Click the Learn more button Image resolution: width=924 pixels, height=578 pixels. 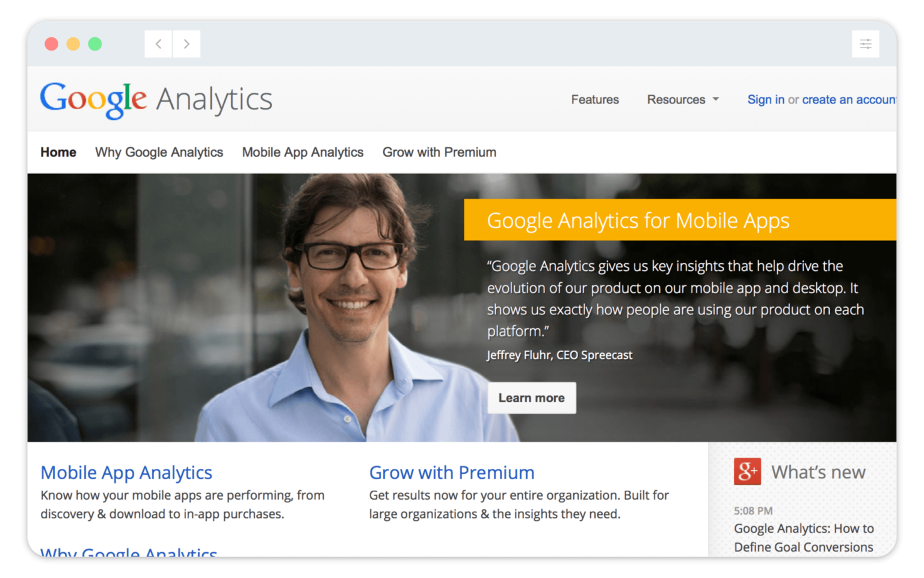click(532, 398)
